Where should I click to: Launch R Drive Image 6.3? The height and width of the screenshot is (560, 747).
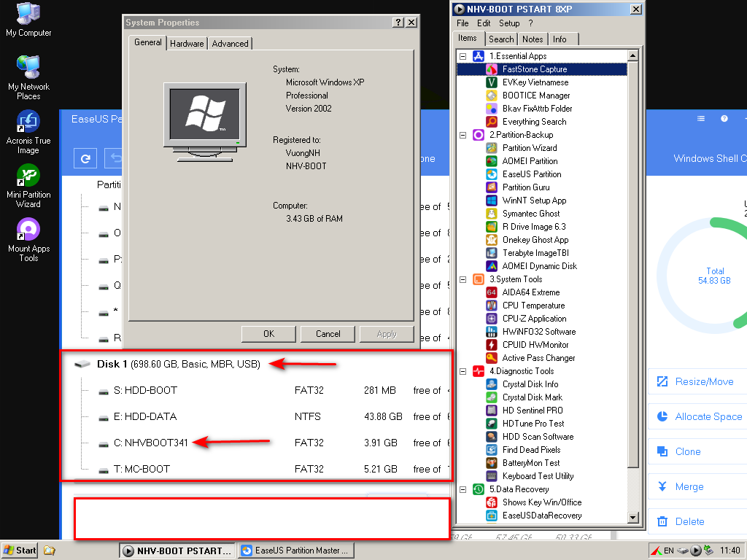[x=533, y=227]
